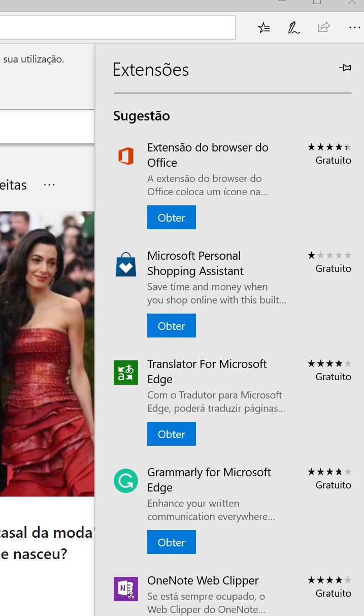Click the Office extension icon
The image size is (364, 616).
[x=126, y=156]
